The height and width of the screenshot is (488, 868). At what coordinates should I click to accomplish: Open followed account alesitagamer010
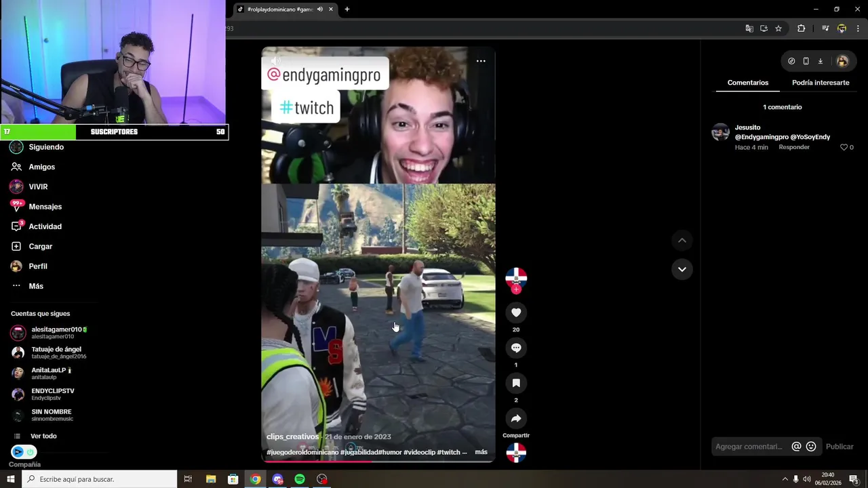(x=49, y=333)
